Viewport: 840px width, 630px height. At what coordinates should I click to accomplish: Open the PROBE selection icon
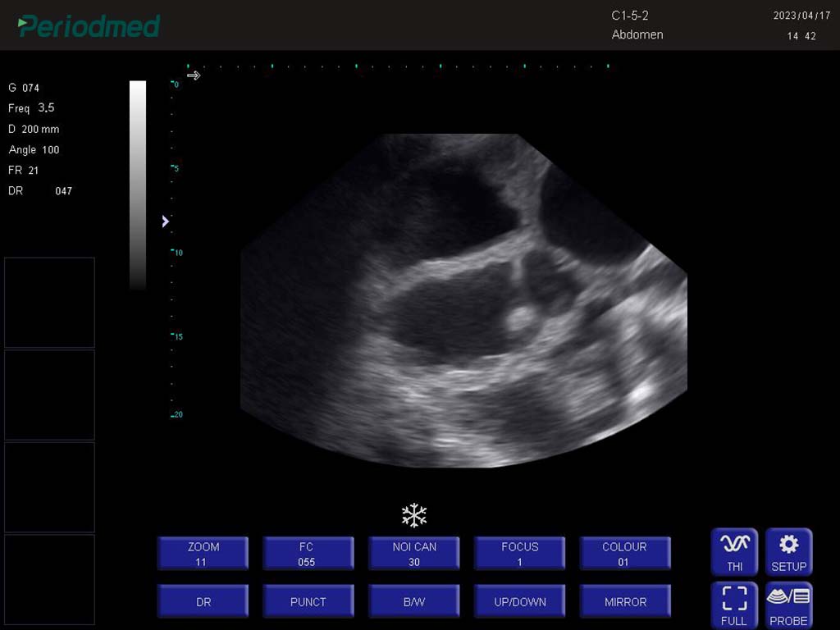coord(788,605)
